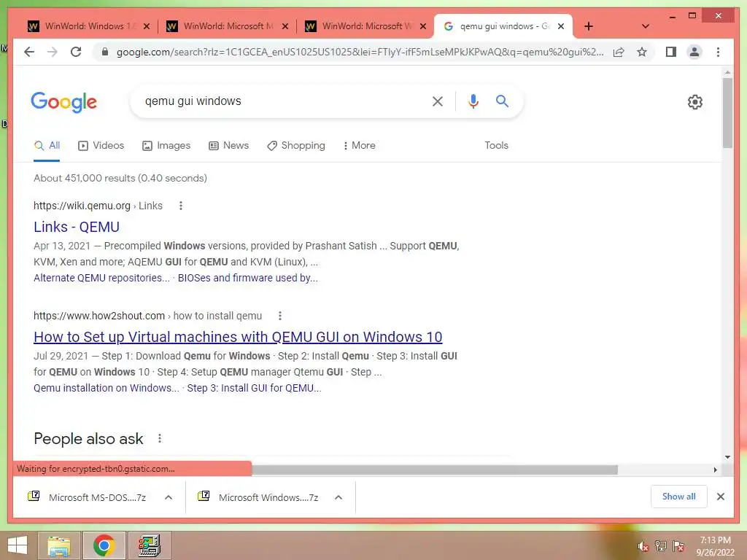747x560 pixels.
Task: Open a new tab with plus button
Action: coord(589,26)
